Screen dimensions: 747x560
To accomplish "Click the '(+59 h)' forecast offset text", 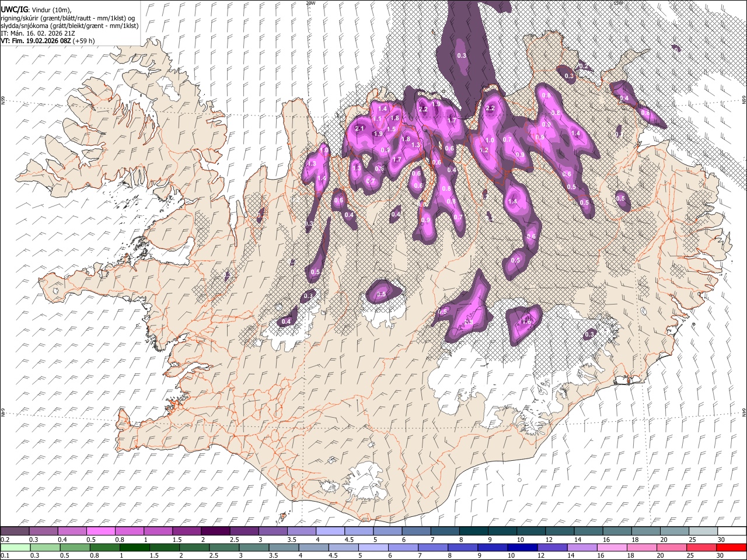I will [x=84, y=41].
